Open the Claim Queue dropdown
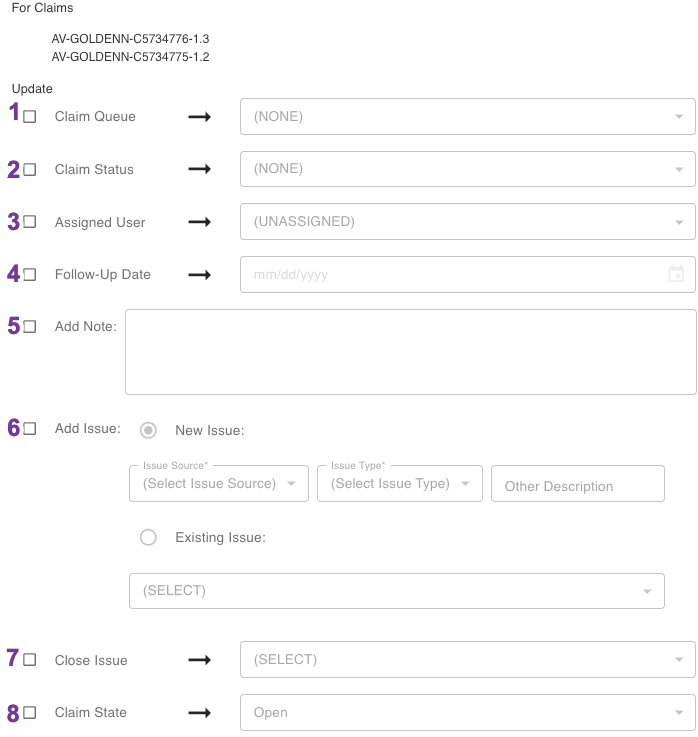Screen dimensions: 698x737 point(467,116)
